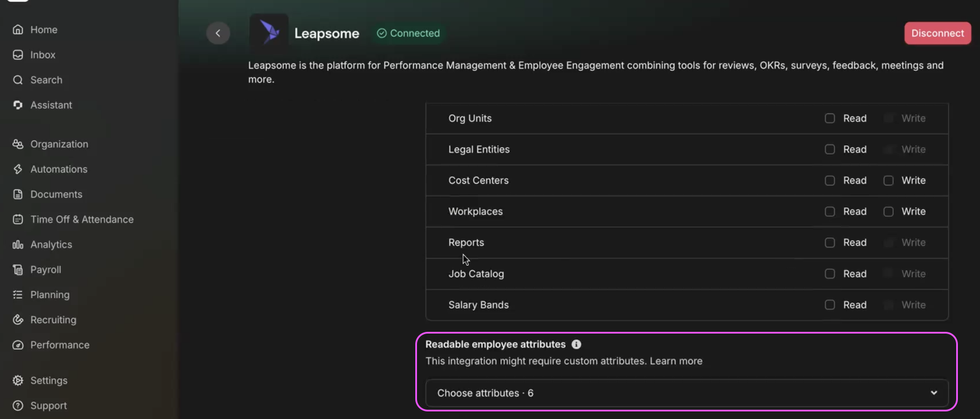The image size is (980, 419).
Task: Open the Assistant icon in the sidebar
Action: click(18, 105)
